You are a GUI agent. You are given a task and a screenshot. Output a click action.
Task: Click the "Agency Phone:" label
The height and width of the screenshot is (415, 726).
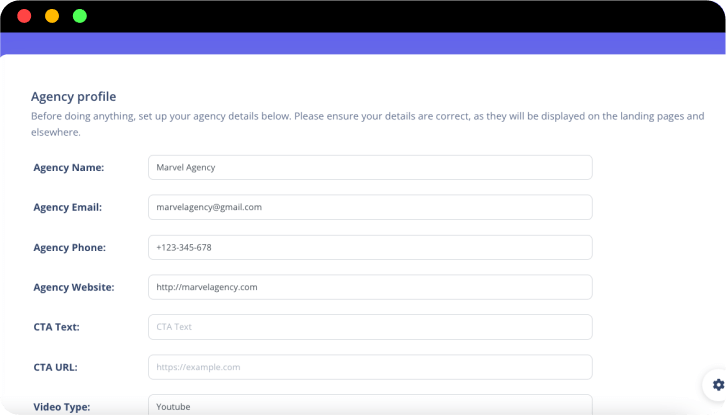(69, 247)
